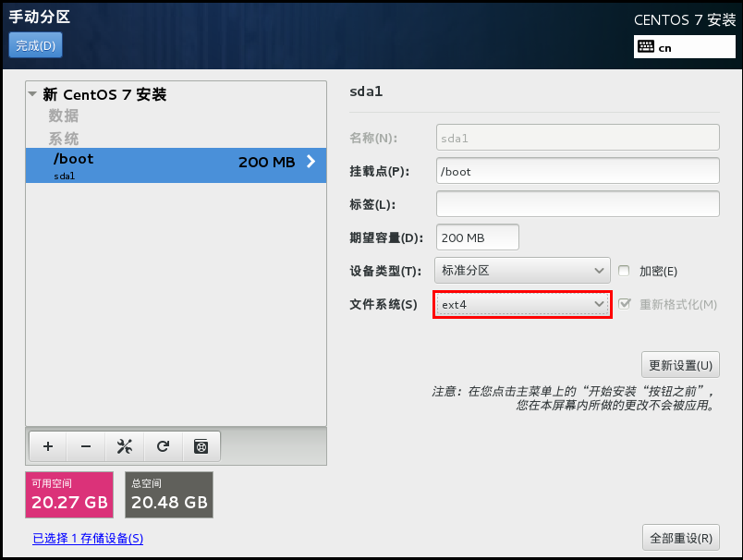Image resolution: width=743 pixels, height=560 pixels.
Task: Click the 可用空间 20.27 GB indicator
Action: click(69, 494)
